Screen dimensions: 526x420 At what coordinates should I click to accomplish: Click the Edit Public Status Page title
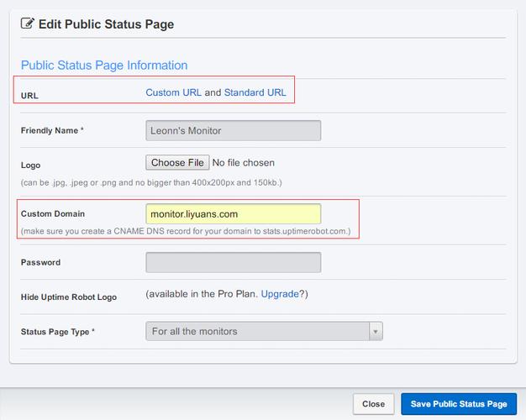[x=107, y=24]
